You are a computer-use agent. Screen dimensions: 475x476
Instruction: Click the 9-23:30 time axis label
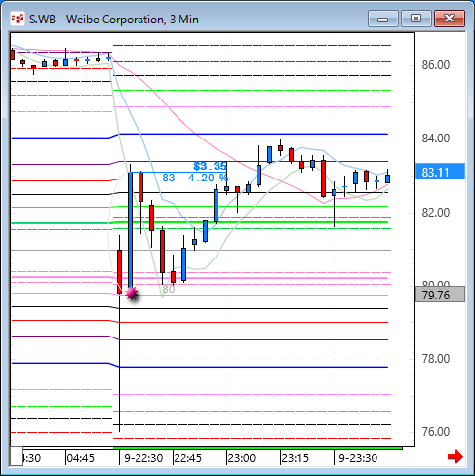point(358,458)
